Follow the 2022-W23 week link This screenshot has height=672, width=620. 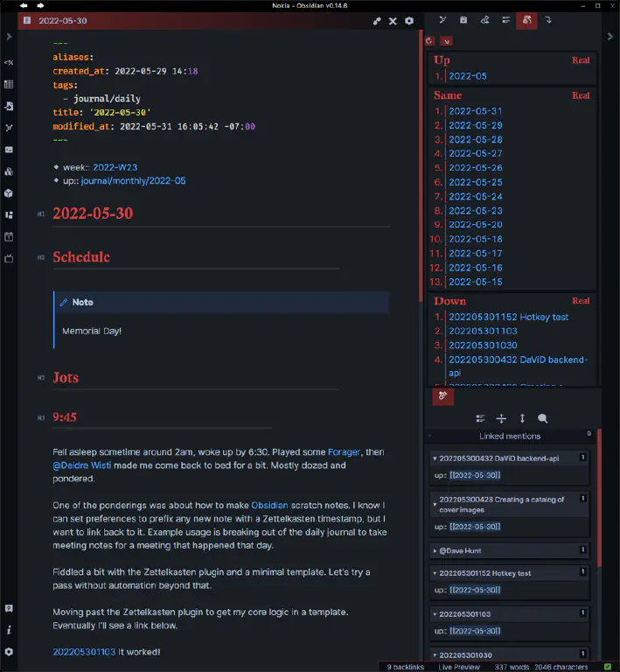[x=115, y=167]
